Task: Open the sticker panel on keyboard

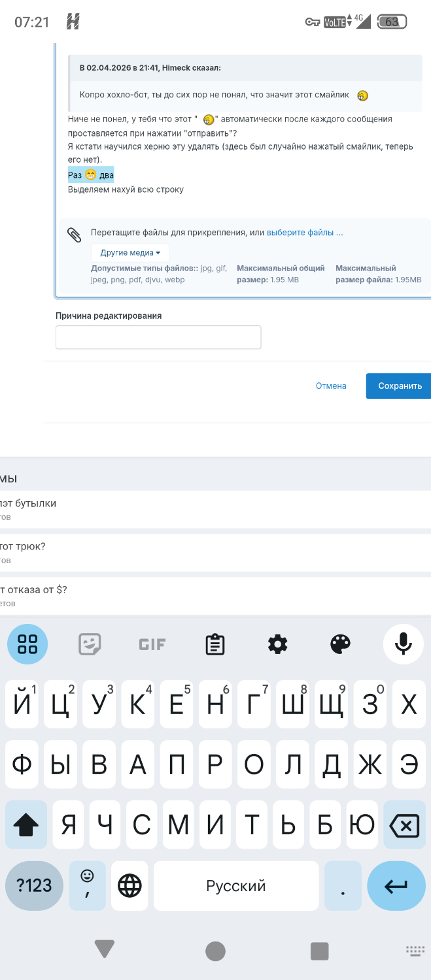Action: point(90,644)
